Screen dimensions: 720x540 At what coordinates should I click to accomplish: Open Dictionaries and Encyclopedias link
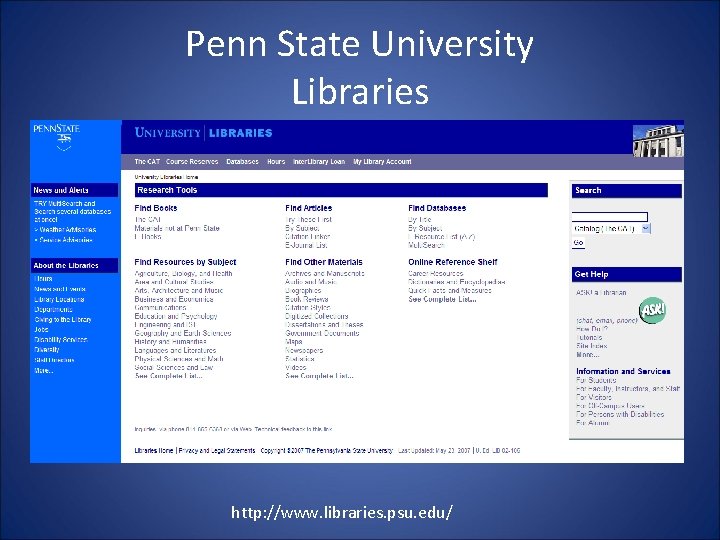click(457, 282)
